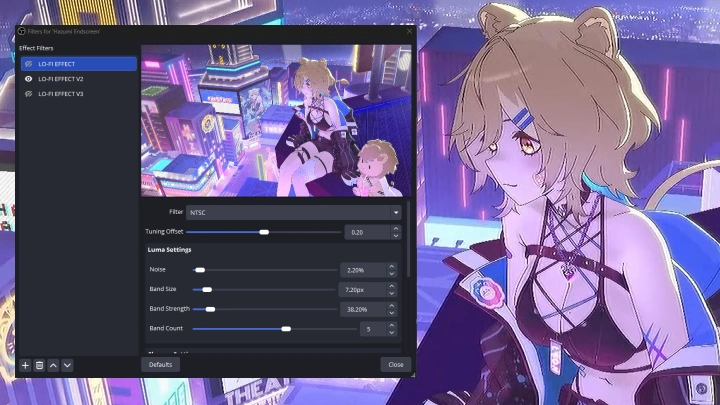The image size is (720, 405).
Task: Click the Band Count label
Action: tap(166, 328)
